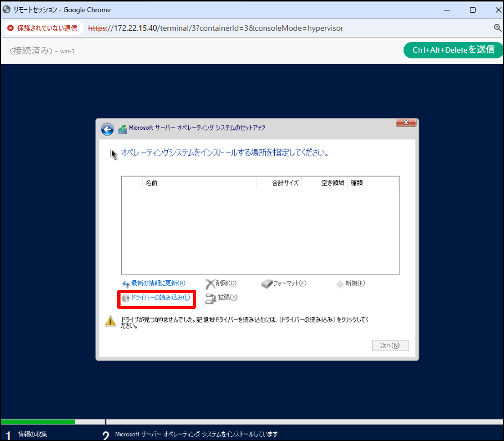Click the disc icon next to ドライバーの読み込み
504x441 pixels.
coord(125,298)
